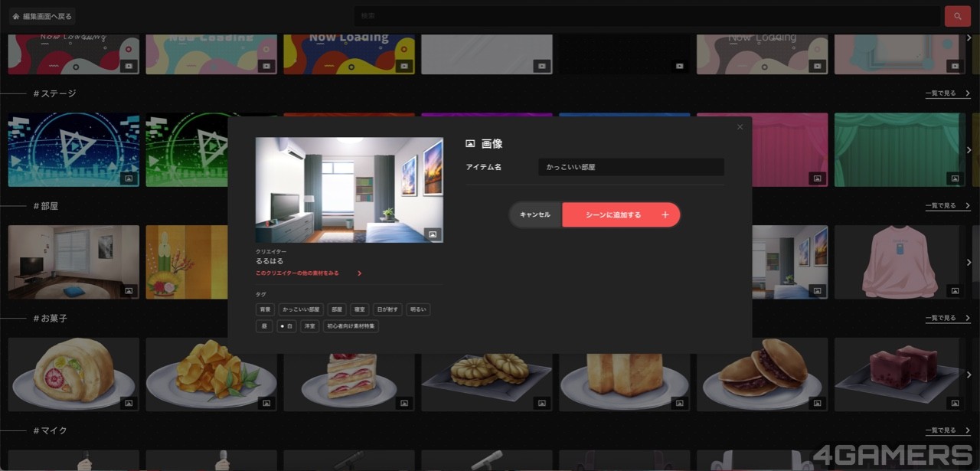Screen dimensions: 980x471
Task: Focus the top search input field
Action: (x=647, y=16)
